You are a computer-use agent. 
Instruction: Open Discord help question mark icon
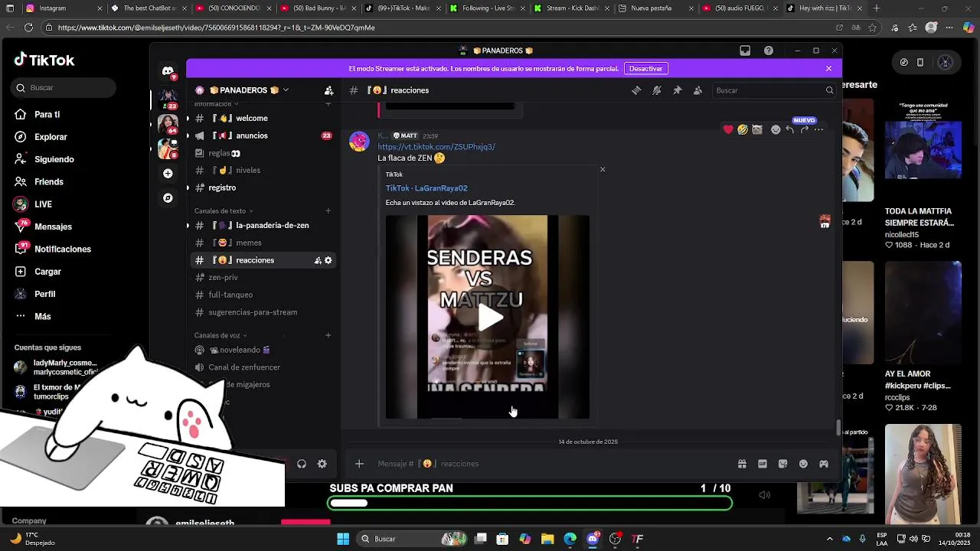click(769, 51)
